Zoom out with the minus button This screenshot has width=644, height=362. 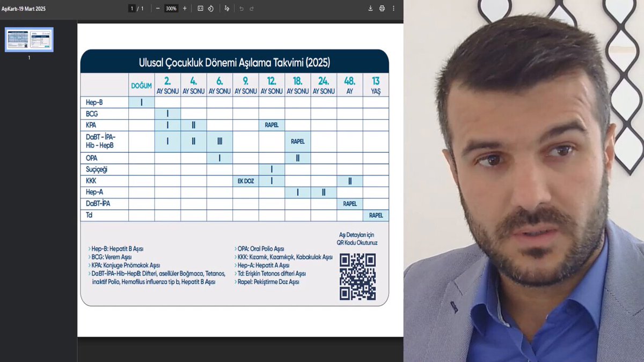pyautogui.click(x=158, y=9)
